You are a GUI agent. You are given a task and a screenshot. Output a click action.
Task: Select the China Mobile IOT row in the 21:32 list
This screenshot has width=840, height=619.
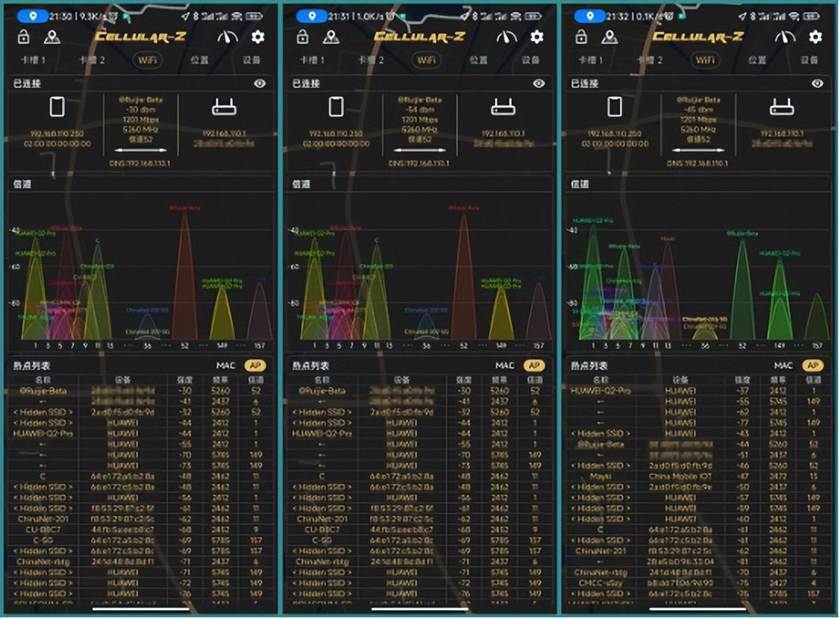point(698,476)
